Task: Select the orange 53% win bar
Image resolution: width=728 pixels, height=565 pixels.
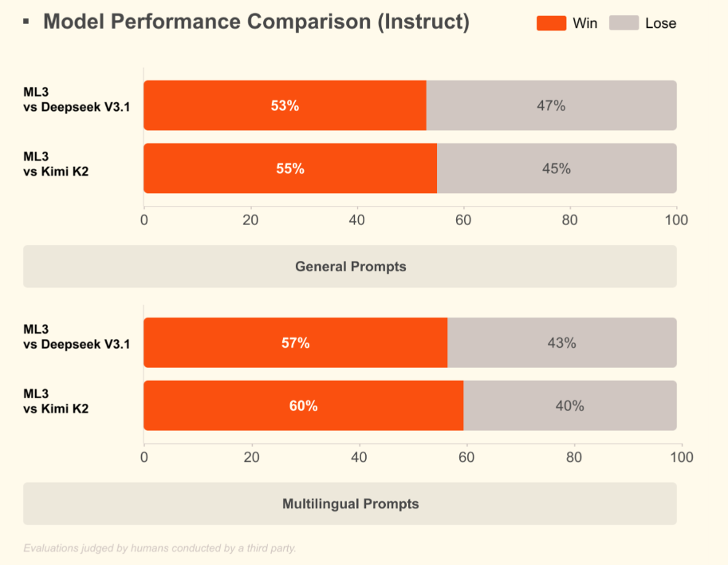Action: point(285,105)
